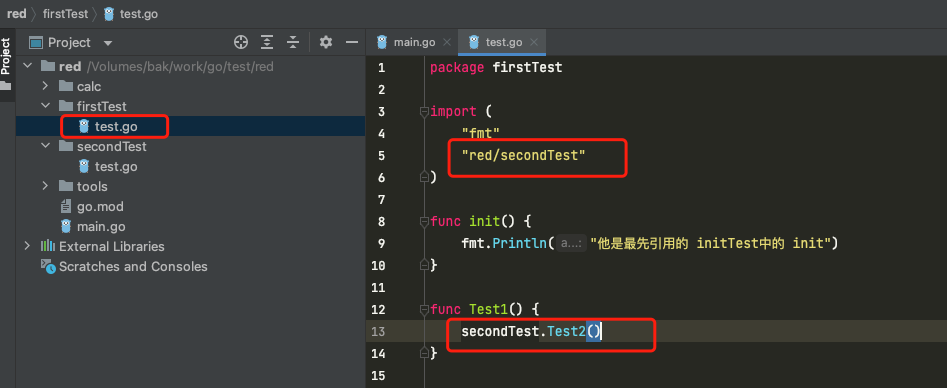The height and width of the screenshot is (388, 947).
Task: Click Test2 call on line 13
Action: point(567,331)
